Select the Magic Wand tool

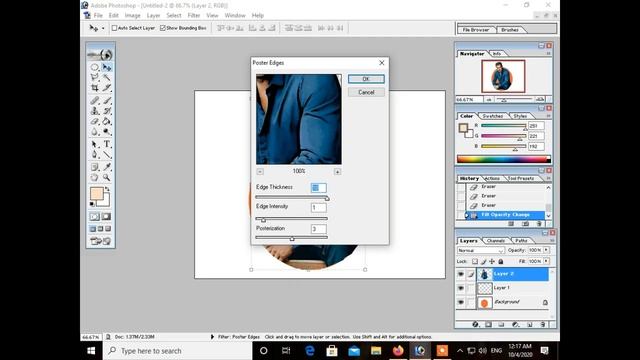(x=107, y=77)
